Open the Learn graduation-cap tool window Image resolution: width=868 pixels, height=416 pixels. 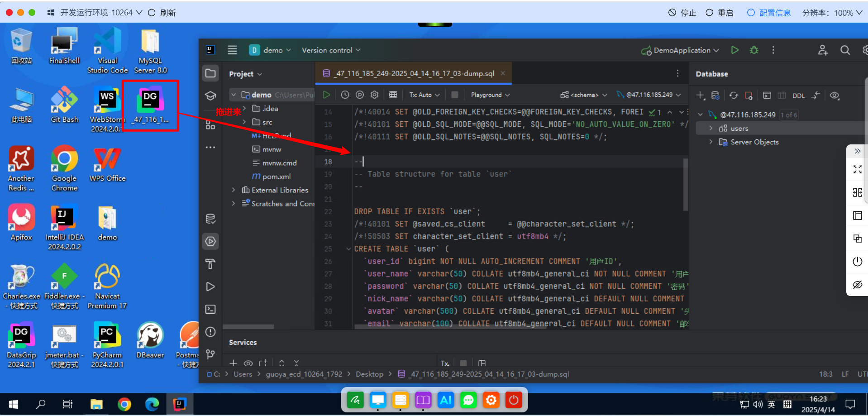210,96
